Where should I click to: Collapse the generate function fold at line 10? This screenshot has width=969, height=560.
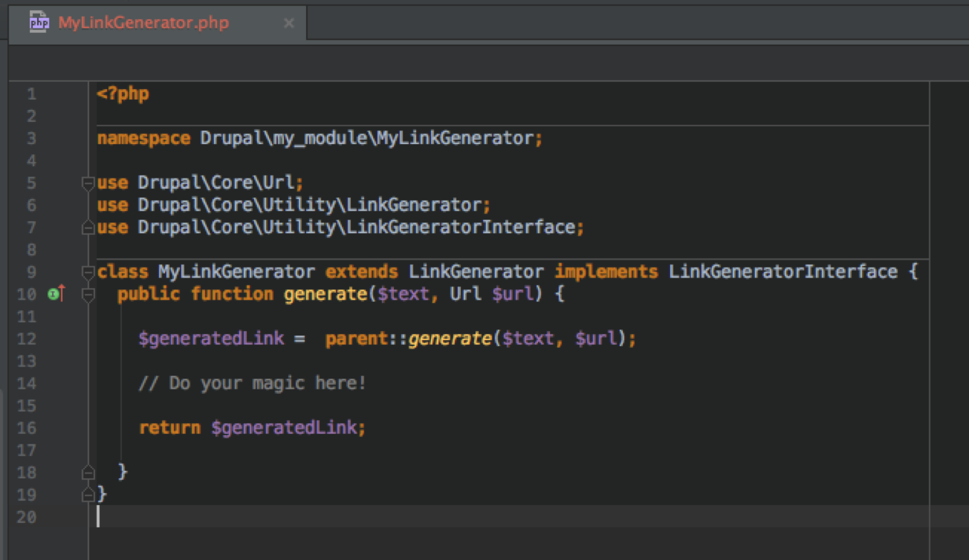88,293
